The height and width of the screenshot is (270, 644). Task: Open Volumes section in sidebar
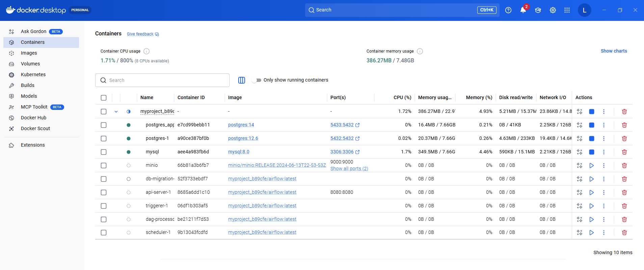(x=30, y=64)
